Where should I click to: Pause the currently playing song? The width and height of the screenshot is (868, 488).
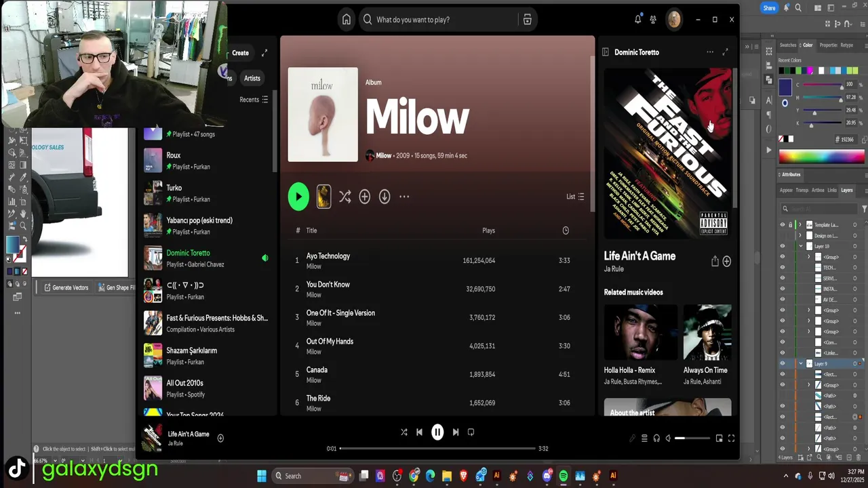point(437,432)
